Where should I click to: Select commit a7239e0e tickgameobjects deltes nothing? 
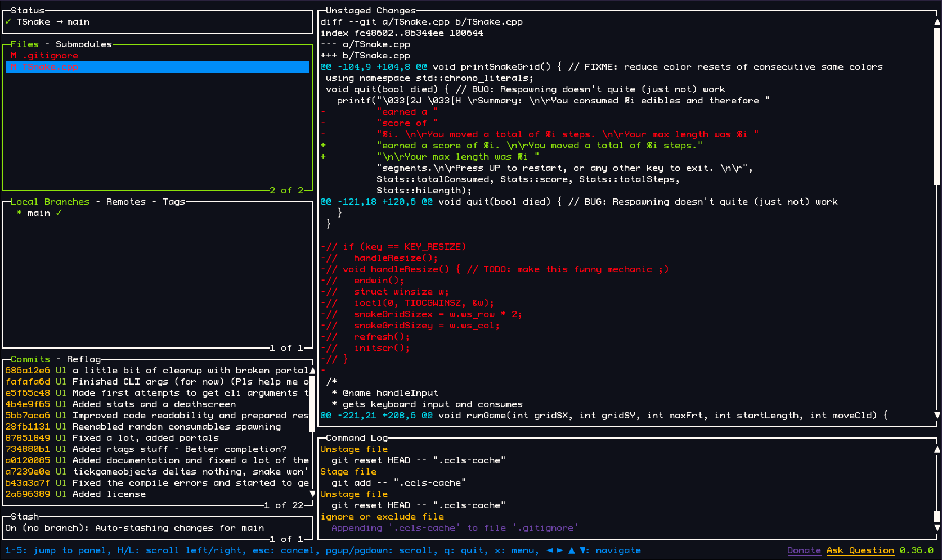[x=158, y=472]
